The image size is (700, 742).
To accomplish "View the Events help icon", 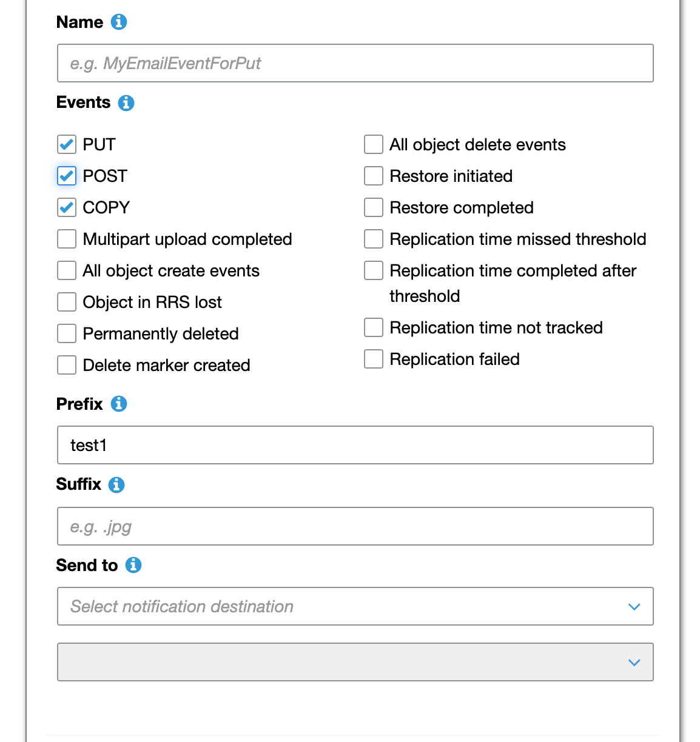I will point(126,103).
